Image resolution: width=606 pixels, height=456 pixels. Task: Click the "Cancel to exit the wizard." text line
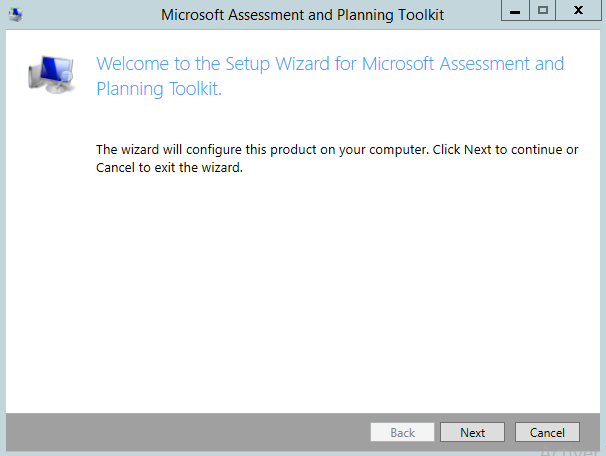pyautogui.click(x=170, y=167)
